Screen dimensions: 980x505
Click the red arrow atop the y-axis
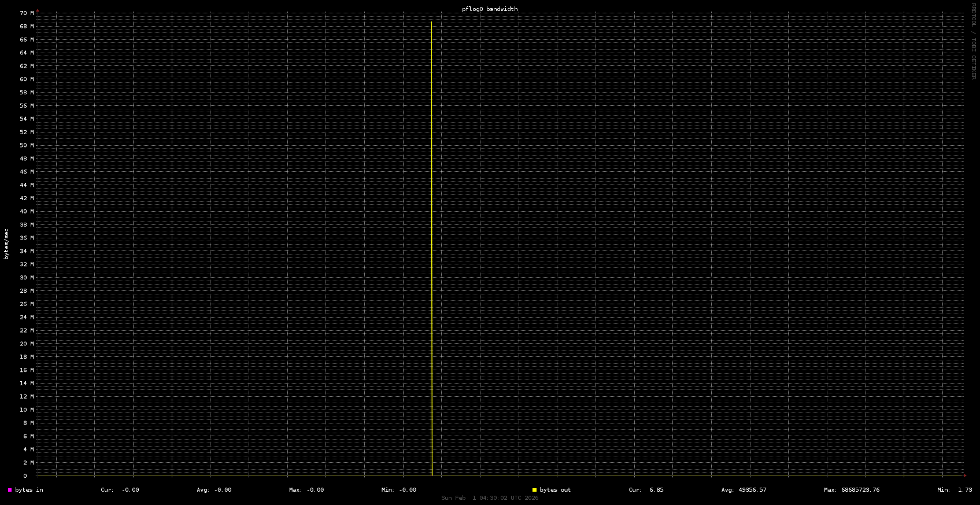(x=38, y=10)
